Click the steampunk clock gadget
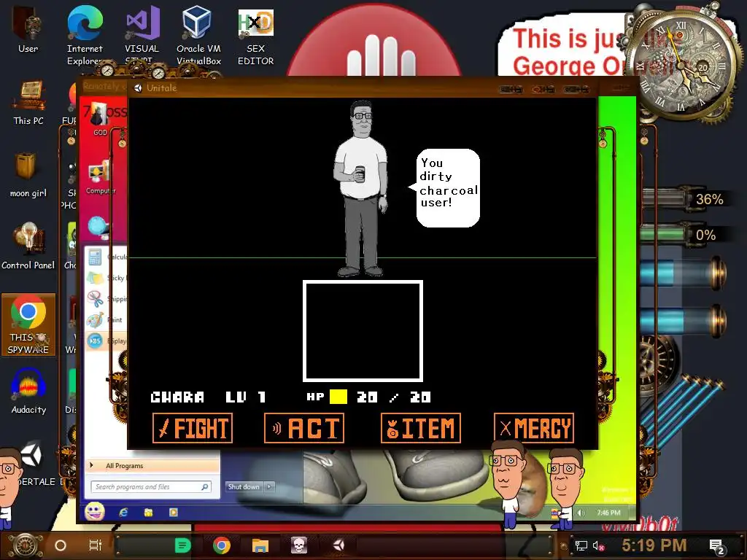The image size is (747, 560). click(683, 66)
